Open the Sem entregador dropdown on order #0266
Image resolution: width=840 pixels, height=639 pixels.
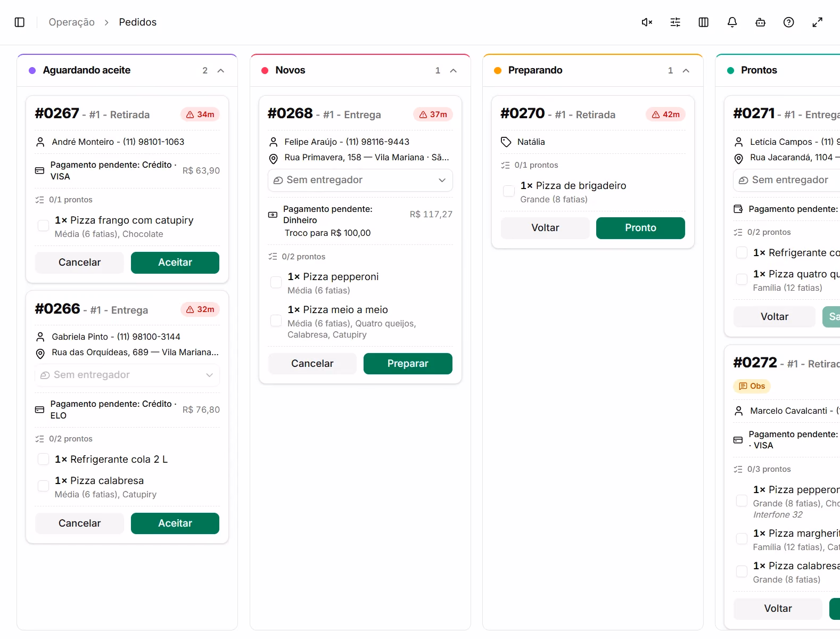127,375
